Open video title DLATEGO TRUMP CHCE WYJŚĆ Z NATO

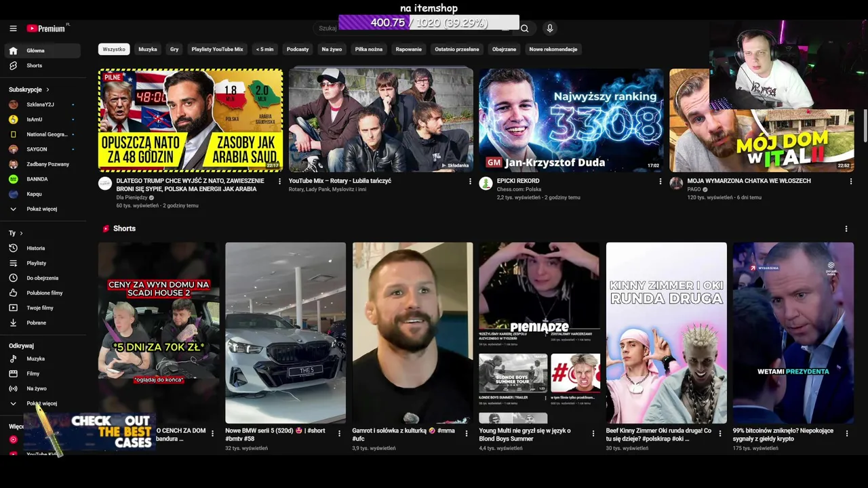point(191,185)
